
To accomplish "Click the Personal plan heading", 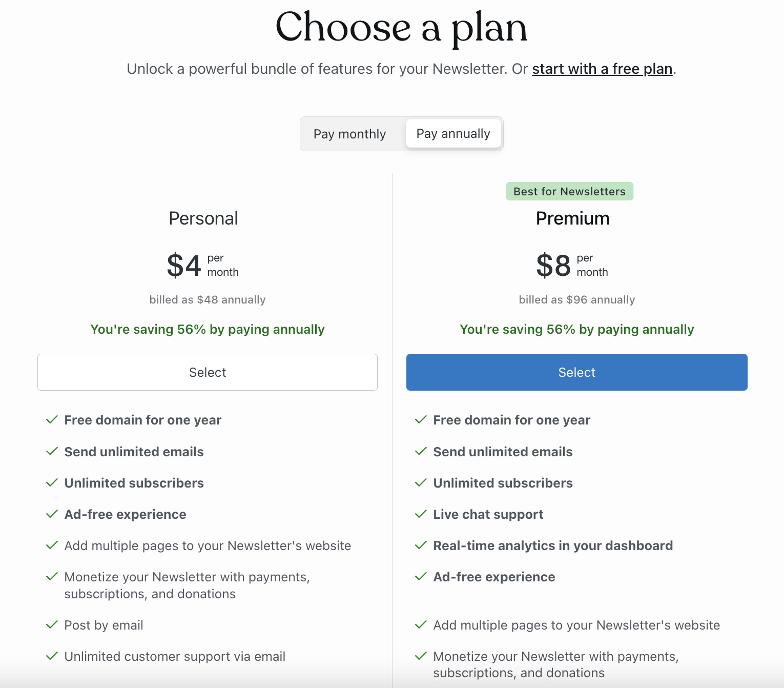I will 203,218.
